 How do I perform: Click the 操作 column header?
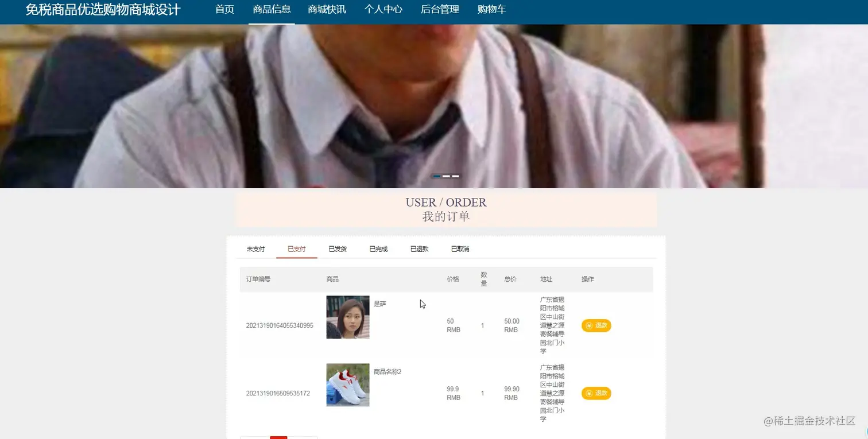click(588, 279)
